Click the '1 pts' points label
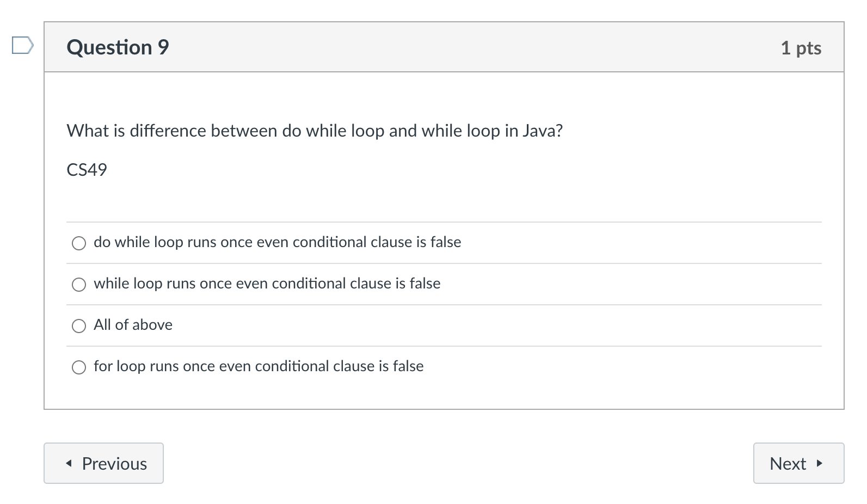 click(801, 48)
